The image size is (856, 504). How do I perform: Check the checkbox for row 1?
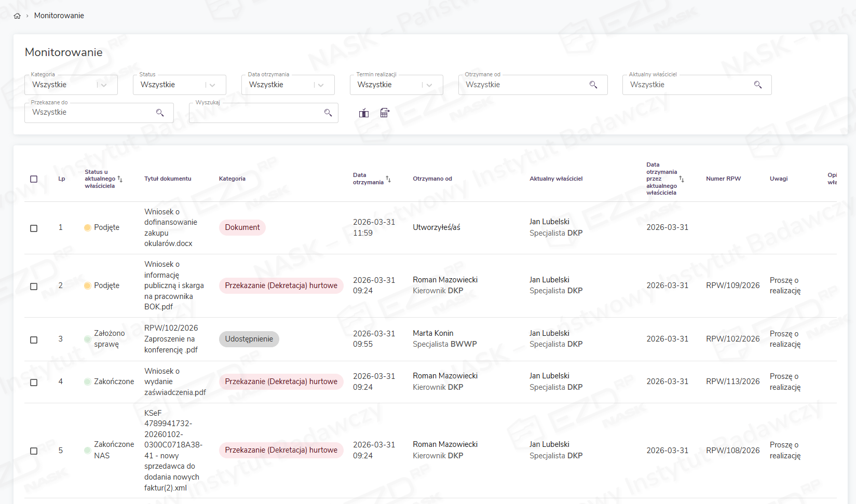tap(34, 228)
